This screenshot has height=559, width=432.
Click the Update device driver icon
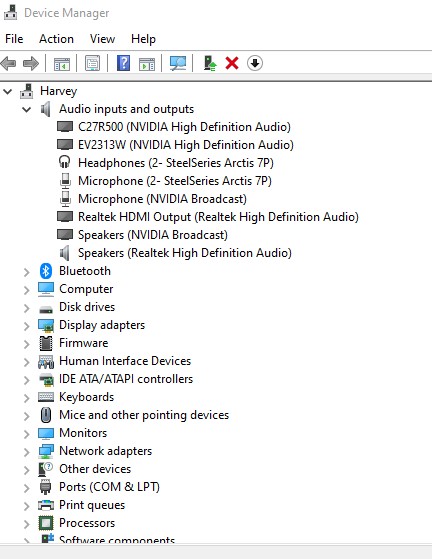click(x=210, y=63)
